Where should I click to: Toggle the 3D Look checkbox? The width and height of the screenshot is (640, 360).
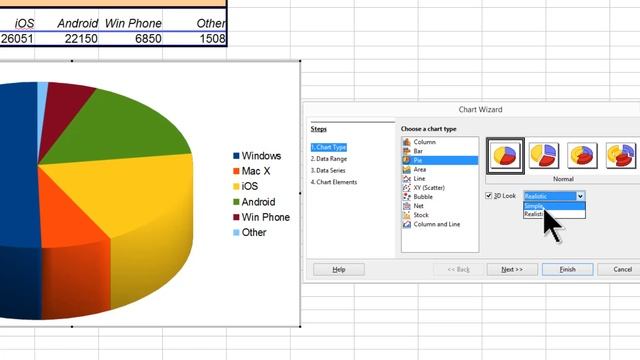[489, 196]
